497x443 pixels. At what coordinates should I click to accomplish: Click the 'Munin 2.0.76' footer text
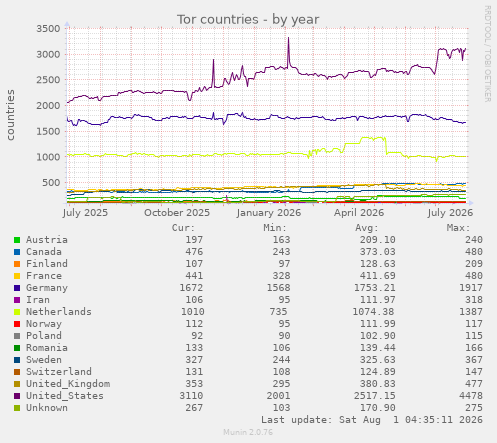[x=248, y=432]
